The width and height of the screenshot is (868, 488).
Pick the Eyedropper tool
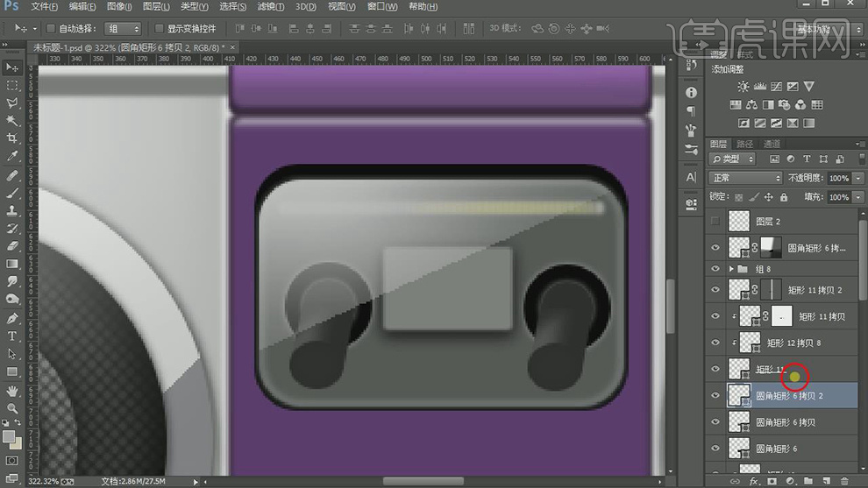tap(12, 156)
